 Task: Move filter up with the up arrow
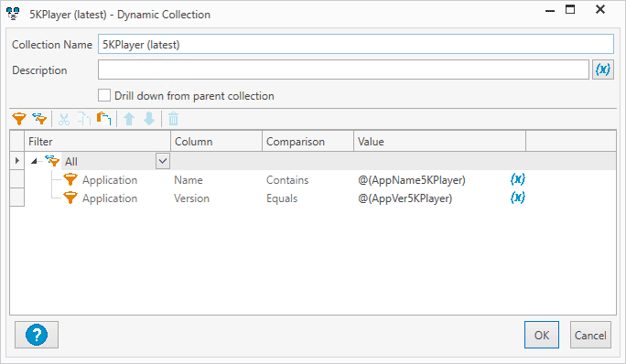pos(129,119)
